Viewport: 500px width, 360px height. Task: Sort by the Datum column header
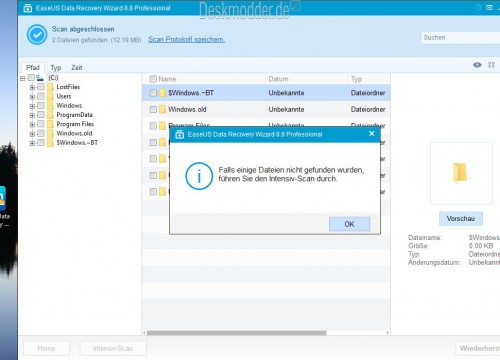(x=278, y=79)
